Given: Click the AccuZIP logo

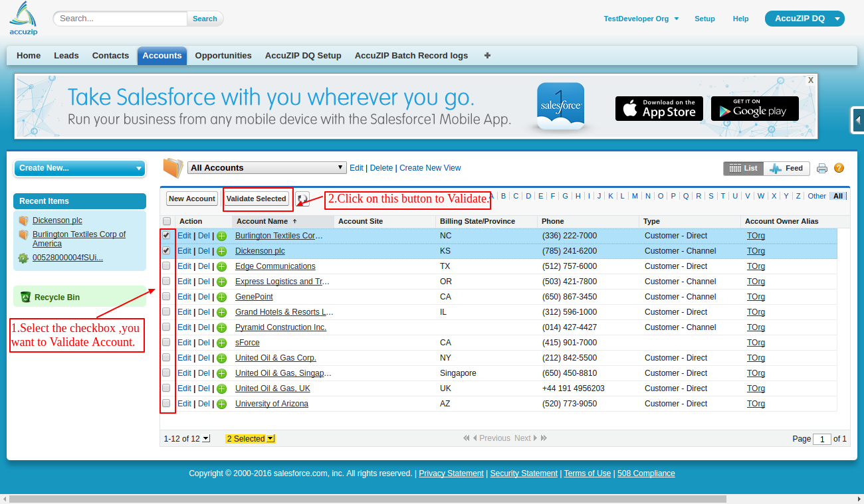Looking at the screenshot, I should click(23, 18).
